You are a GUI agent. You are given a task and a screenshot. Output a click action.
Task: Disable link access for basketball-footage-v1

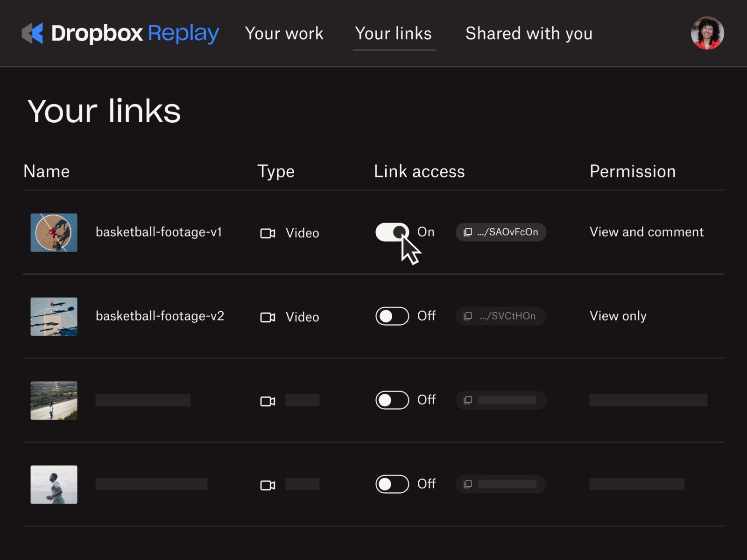click(x=391, y=232)
